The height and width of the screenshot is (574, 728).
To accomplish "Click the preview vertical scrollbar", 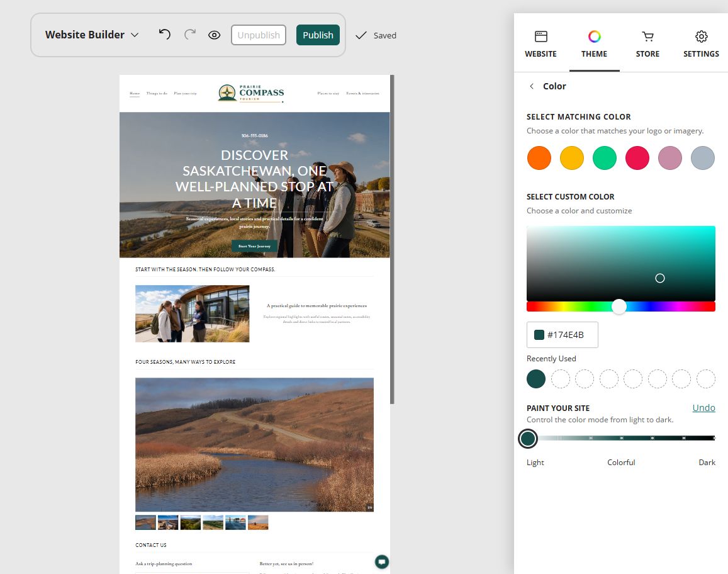I will [393, 239].
